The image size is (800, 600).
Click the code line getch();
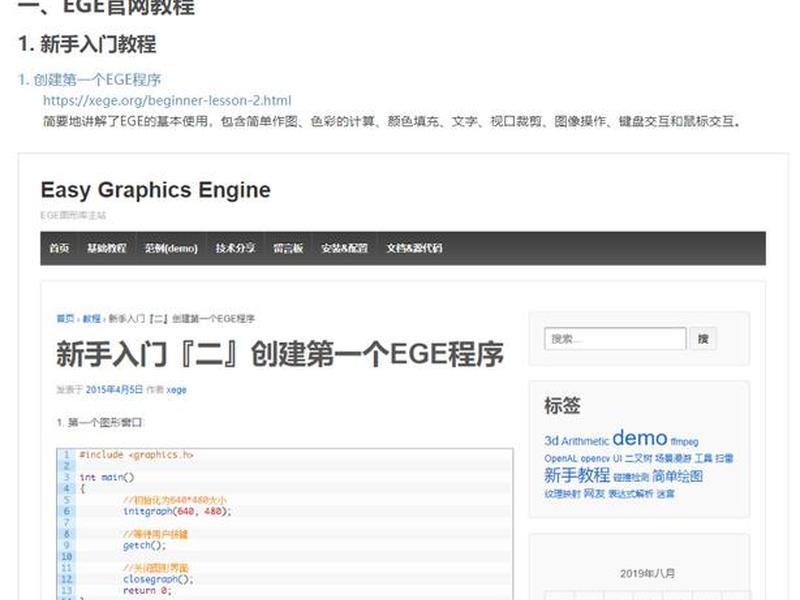(144, 545)
